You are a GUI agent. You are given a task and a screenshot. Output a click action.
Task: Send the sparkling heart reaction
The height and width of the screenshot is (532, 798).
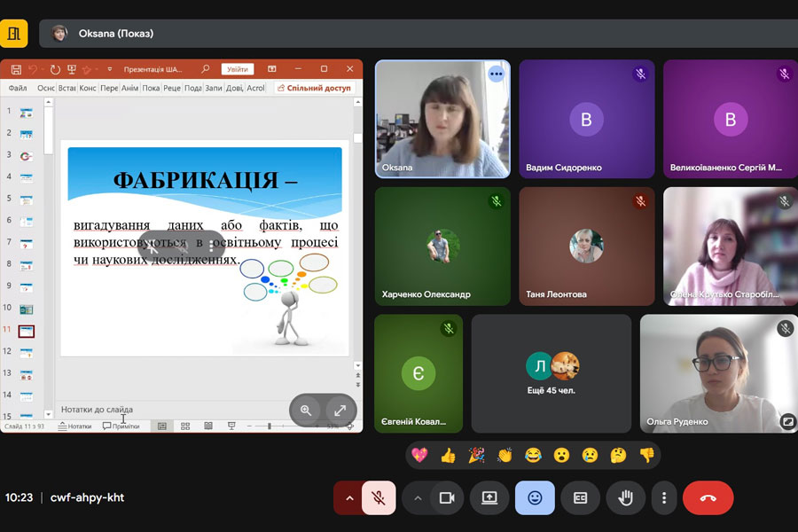(420, 455)
